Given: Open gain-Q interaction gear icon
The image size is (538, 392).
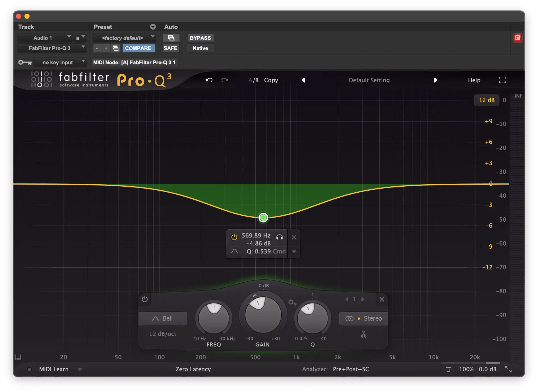Looking at the screenshot, I should (x=292, y=302).
